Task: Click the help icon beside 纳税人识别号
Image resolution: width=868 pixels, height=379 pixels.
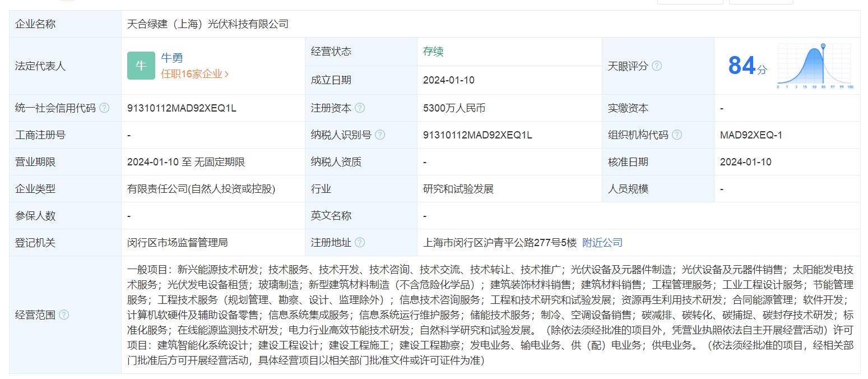Action: [x=380, y=135]
